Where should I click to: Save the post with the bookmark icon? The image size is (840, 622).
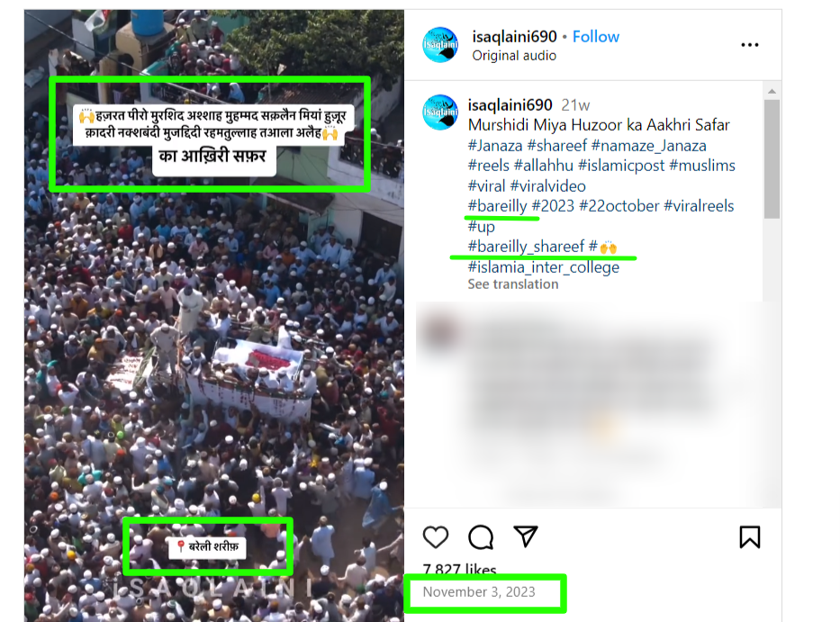[749, 536]
